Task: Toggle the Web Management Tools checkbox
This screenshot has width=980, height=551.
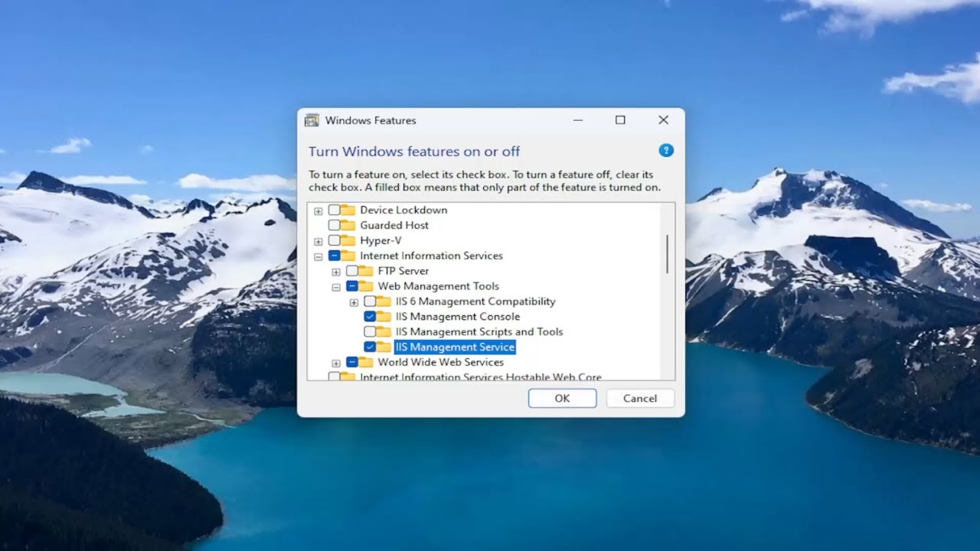Action: (x=351, y=286)
